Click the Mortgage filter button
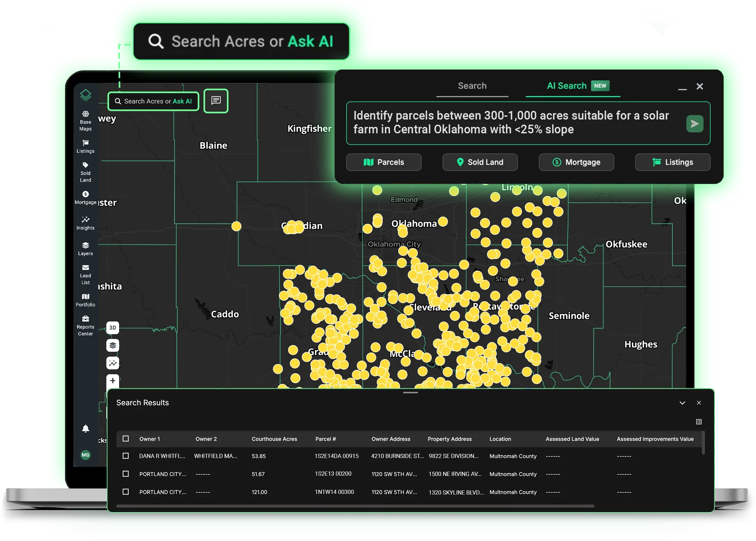756x541 pixels. pos(576,162)
